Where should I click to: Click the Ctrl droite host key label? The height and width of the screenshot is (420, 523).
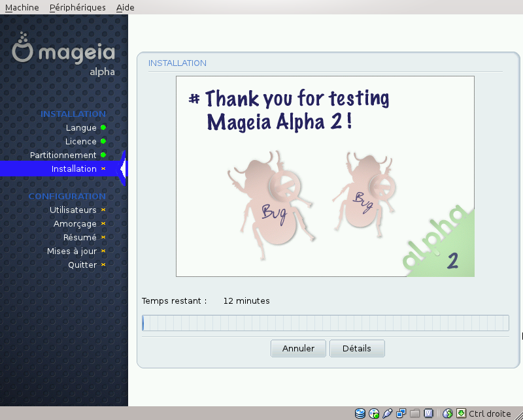(x=490, y=413)
